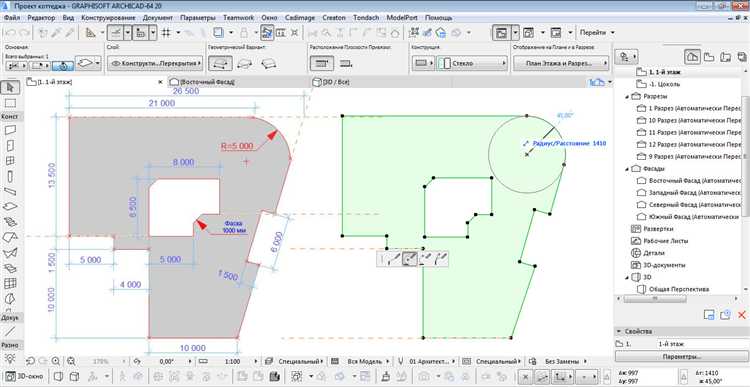Viewport: 750px width, 387px height.
Task: Open the Стекло building material dropdown
Action: 472,63
